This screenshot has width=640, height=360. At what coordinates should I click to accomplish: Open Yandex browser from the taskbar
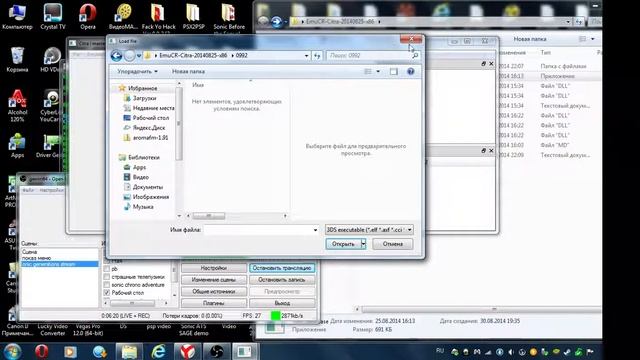pos(187,351)
